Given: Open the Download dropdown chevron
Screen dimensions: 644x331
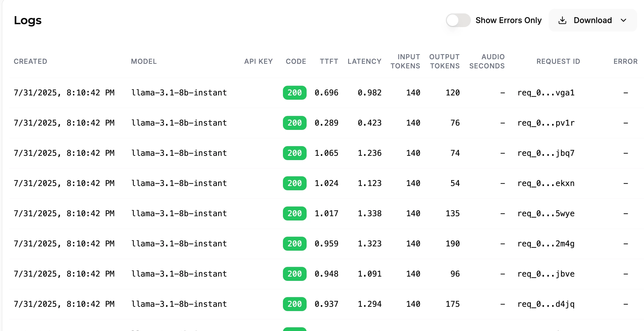Looking at the screenshot, I should point(623,20).
